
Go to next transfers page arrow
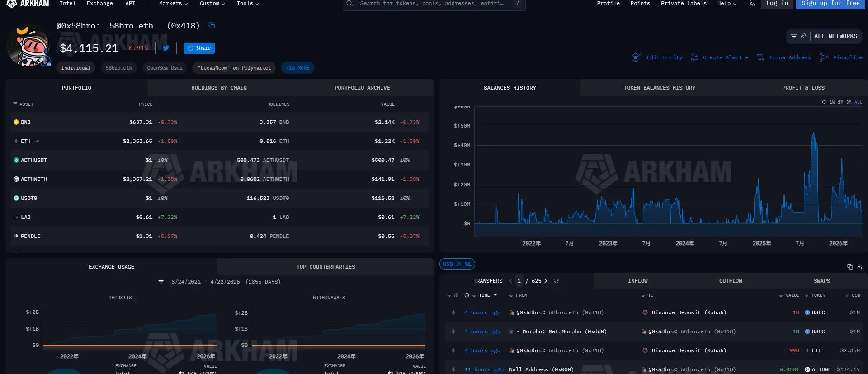(546, 281)
